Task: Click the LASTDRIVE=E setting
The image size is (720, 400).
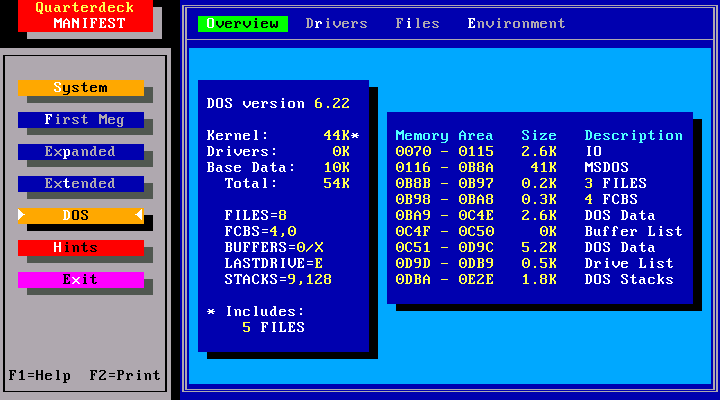Action: 274,264
